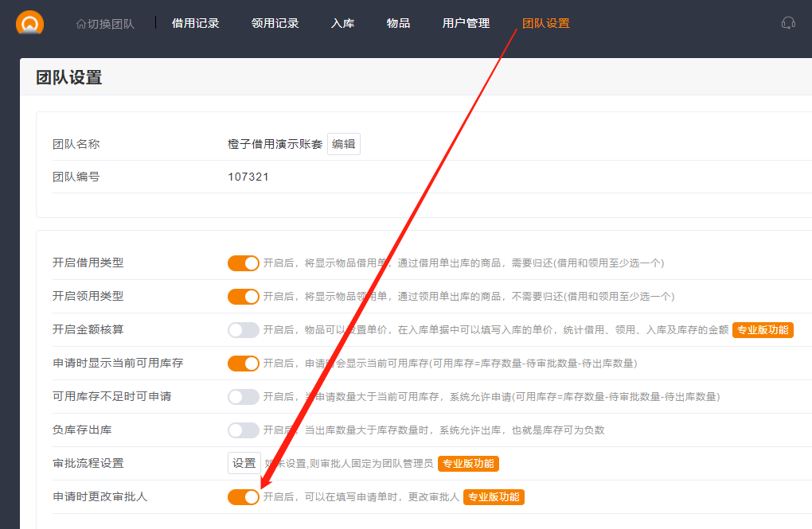Image resolution: width=812 pixels, height=529 pixels.
Task: Click 设置 button for 审批流程设置
Action: pyautogui.click(x=244, y=463)
